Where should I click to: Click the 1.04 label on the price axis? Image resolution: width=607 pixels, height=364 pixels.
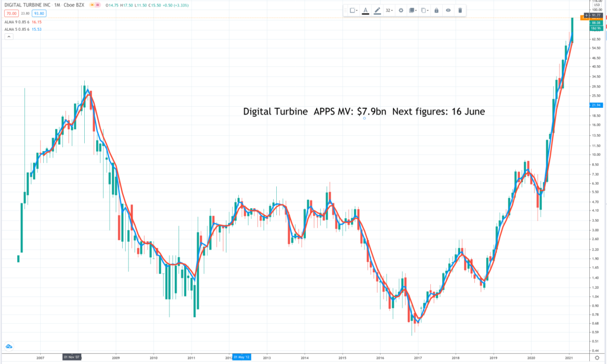click(x=596, y=296)
